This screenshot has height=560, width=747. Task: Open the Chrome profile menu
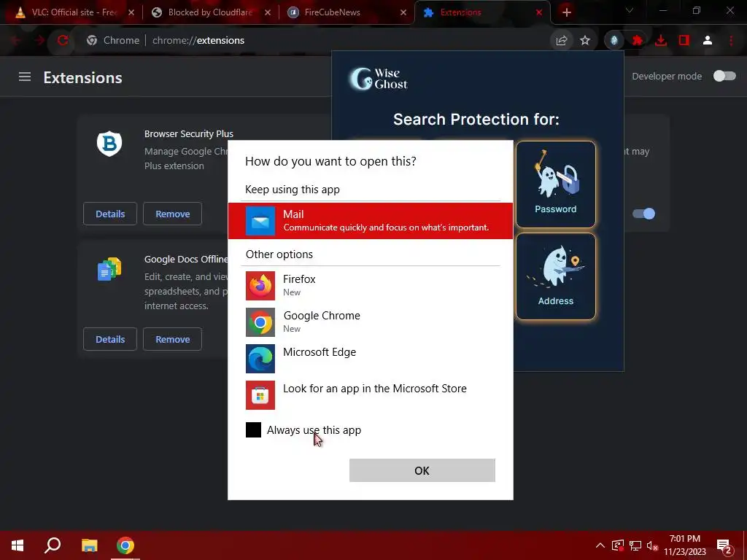tap(708, 41)
